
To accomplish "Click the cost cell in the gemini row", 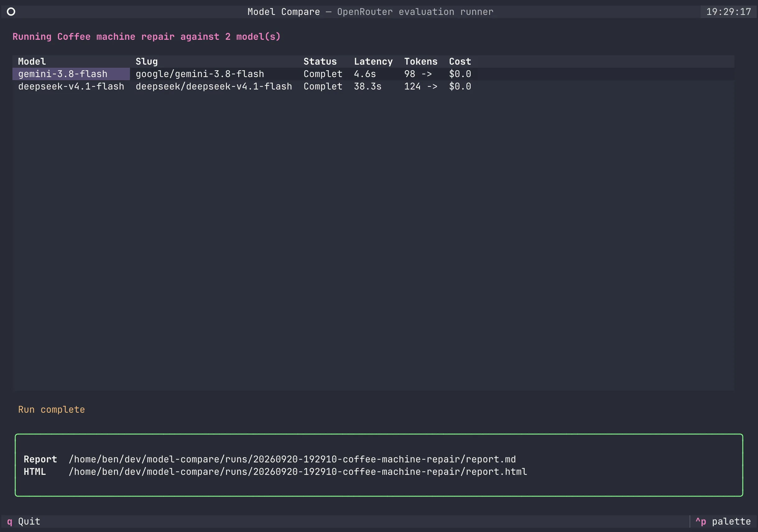I will pos(460,74).
